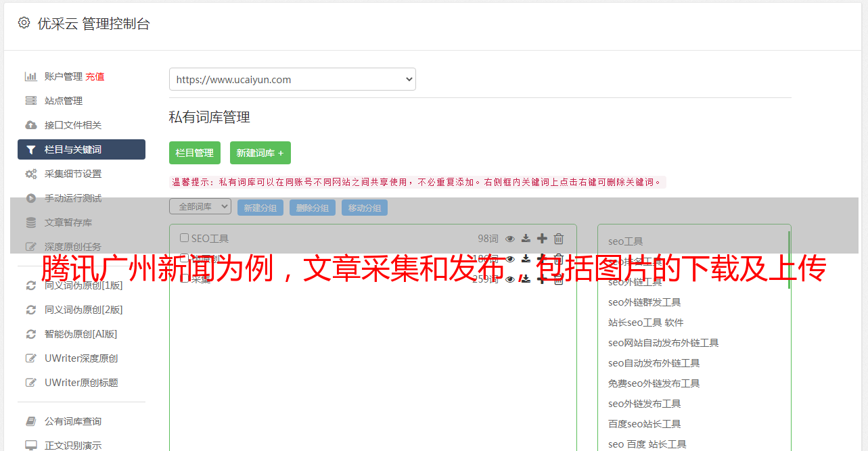Viewport: 868px width, 451px height.
Task: Select keyword seo外链群发工具
Action: pos(645,302)
